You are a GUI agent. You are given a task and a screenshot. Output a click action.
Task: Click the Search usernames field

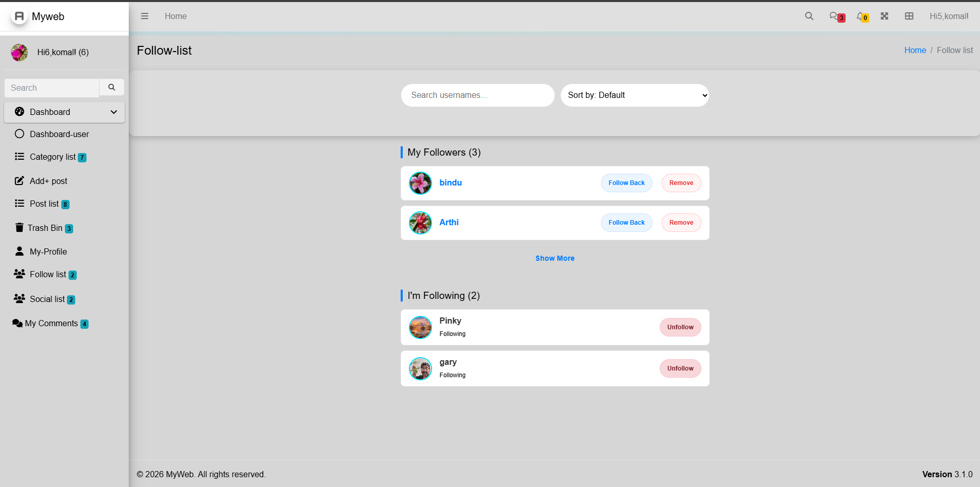[x=478, y=95]
